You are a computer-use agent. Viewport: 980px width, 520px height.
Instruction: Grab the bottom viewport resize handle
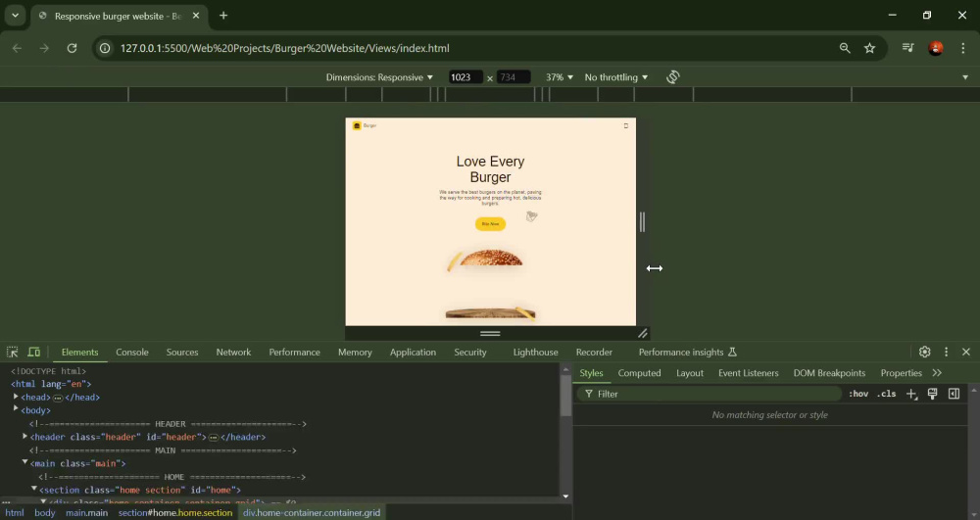pyautogui.click(x=490, y=333)
